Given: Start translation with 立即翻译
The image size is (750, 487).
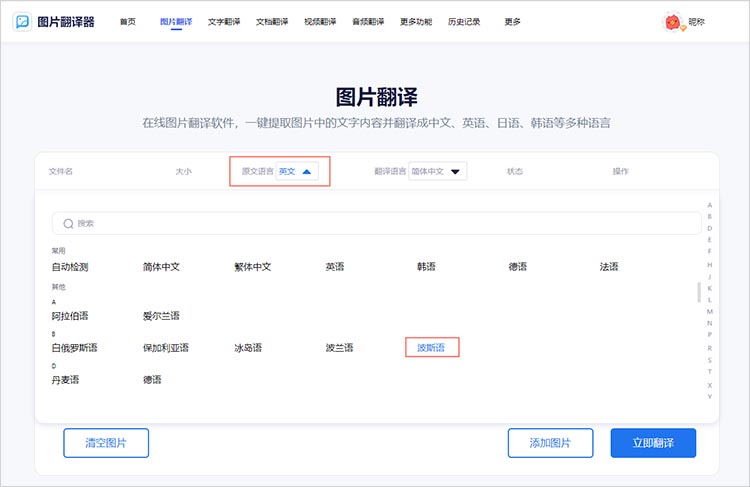Looking at the screenshot, I should pos(653,443).
